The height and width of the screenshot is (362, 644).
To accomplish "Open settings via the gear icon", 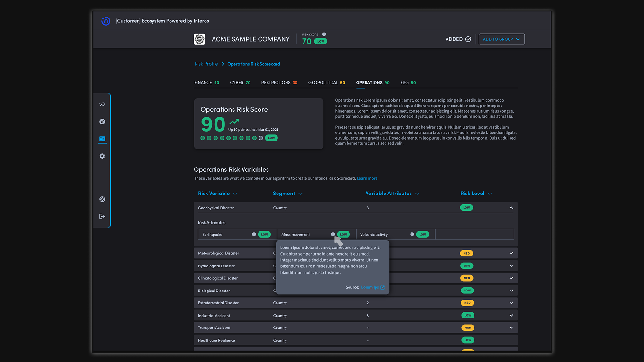I will (102, 156).
